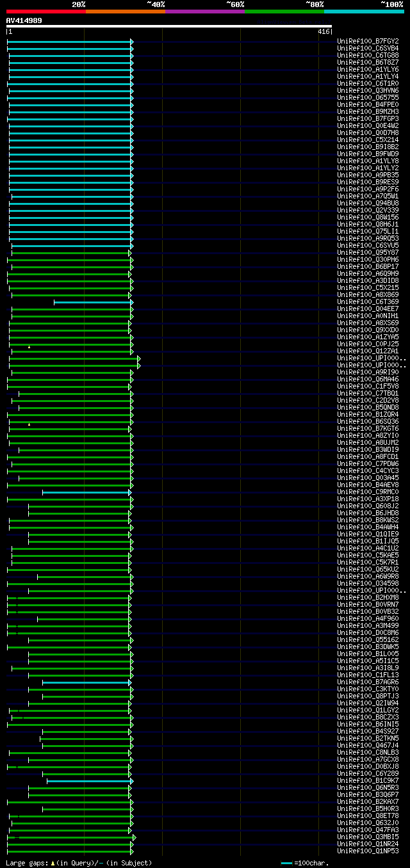Open hit UniRef100_A1YLY4
Screen dimensions: 410x868
(x=368, y=77)
